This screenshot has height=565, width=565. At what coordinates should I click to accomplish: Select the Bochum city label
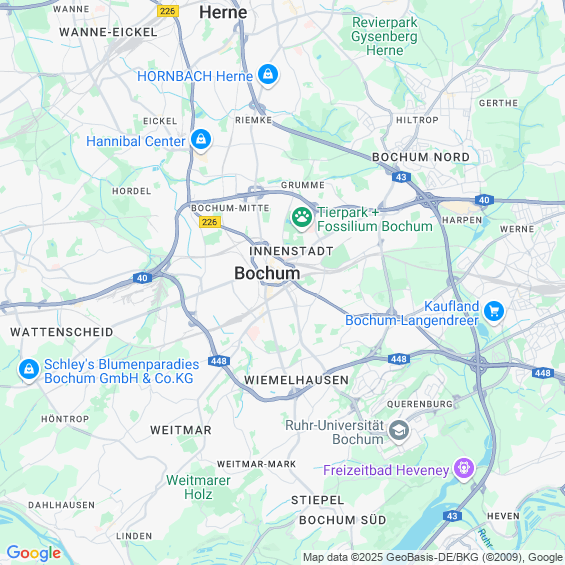(267, 273)
